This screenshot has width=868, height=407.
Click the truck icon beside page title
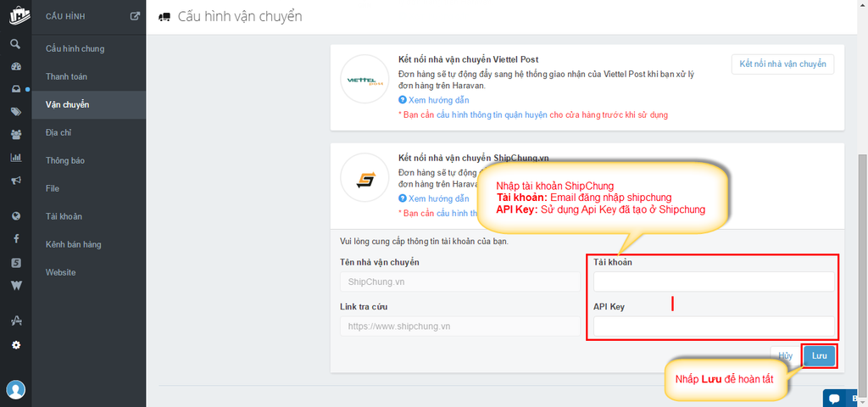tap(164, 17)
